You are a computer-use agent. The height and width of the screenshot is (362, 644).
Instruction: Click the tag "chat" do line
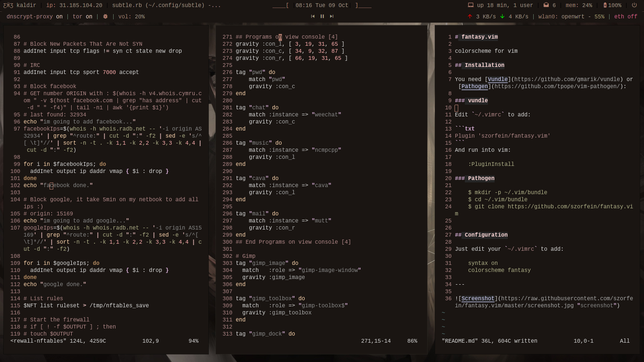coord(257,107)
